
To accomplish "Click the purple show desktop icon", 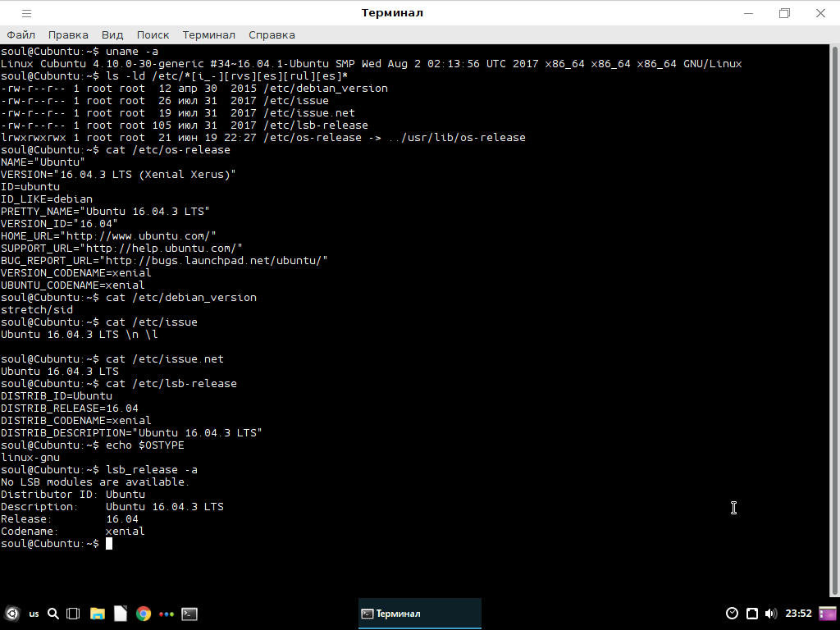I will pyautogui.click(x=828, y=614).
